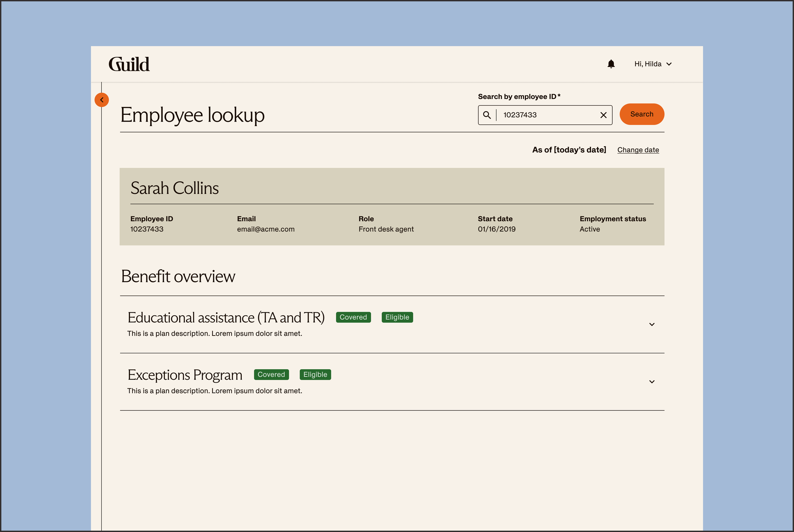Click the Guild logo
794x532 pixels.
click(129, 64)
